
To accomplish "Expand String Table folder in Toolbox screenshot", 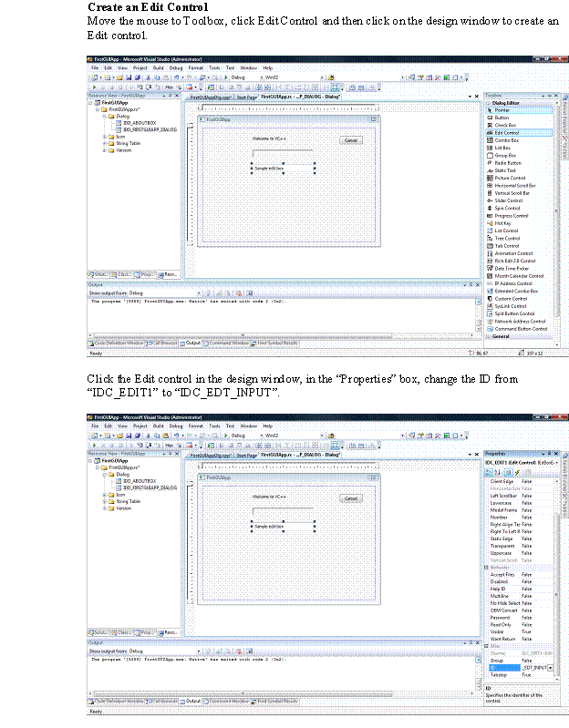I will [105, 143].
